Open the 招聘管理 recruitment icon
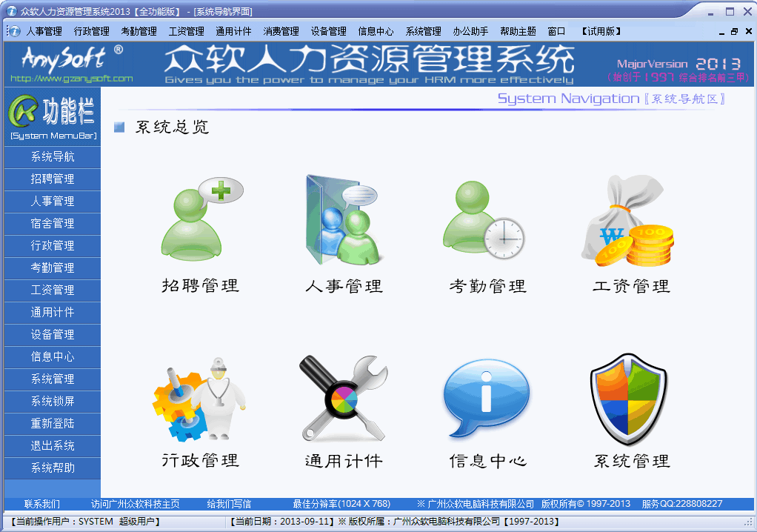 tap(201, 218)
